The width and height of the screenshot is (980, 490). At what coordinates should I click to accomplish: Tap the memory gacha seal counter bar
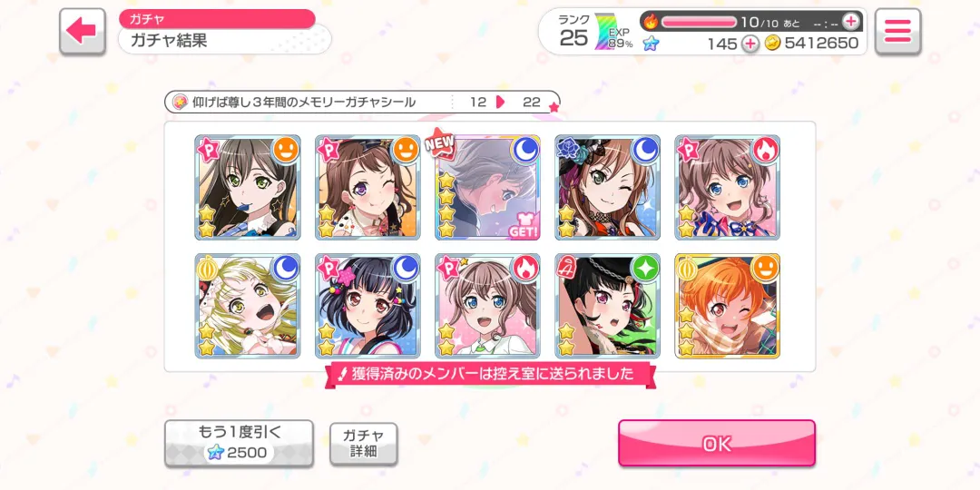pos(362,102)
